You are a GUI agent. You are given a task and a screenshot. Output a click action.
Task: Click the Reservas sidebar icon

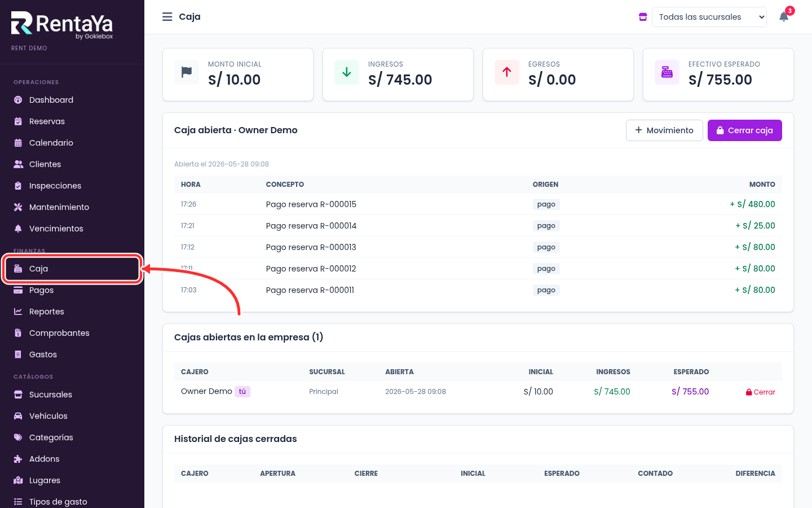(x=18, y=121)
